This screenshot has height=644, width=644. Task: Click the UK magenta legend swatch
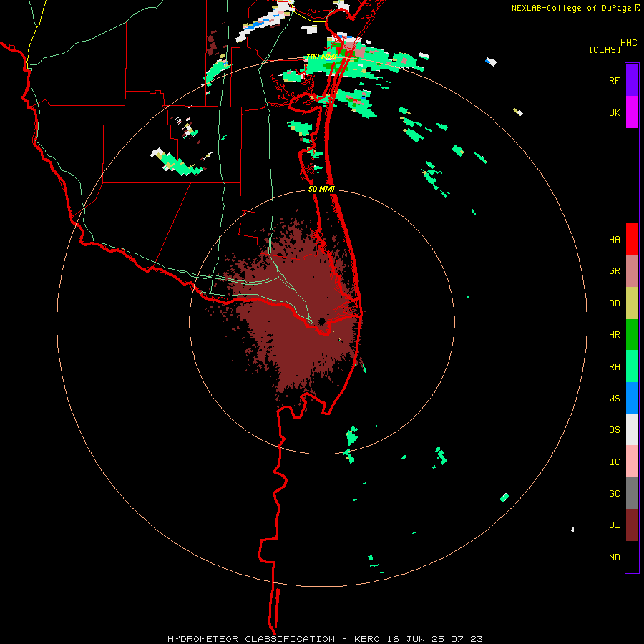tap(632, 112)
